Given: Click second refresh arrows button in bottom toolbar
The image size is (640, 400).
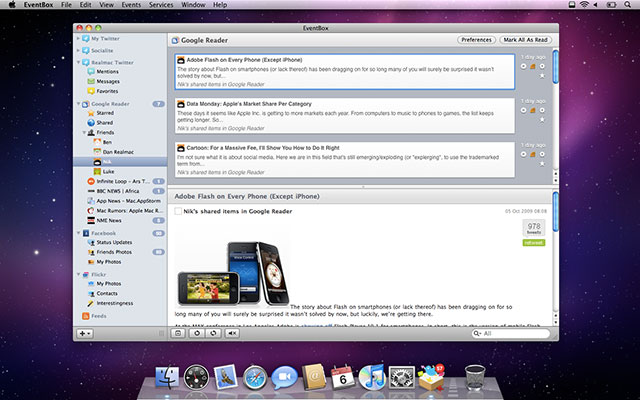Looking at the screenshot, I should 213,333.
